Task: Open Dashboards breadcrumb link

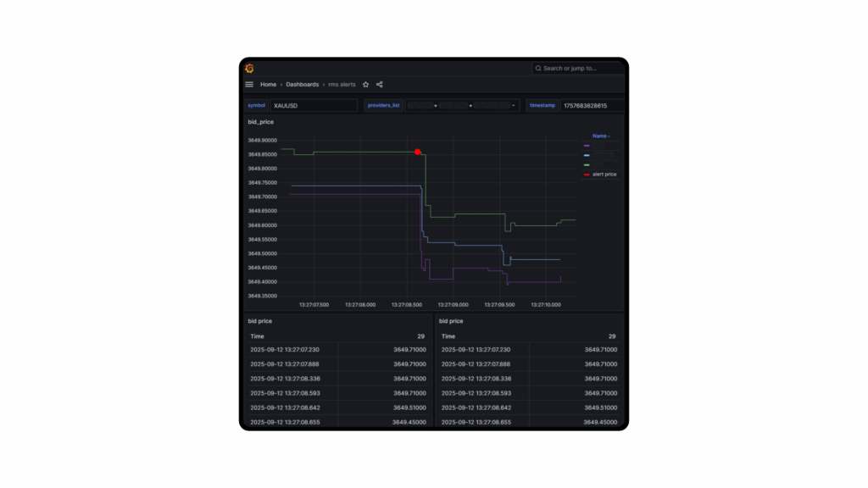Action: 302,85
